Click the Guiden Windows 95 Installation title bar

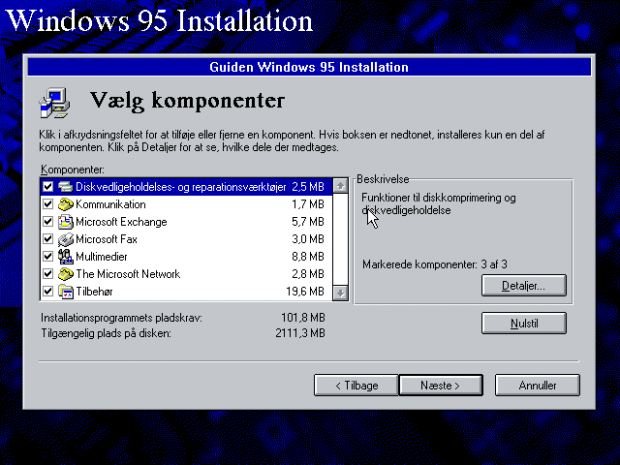click(x=309, y=67)
